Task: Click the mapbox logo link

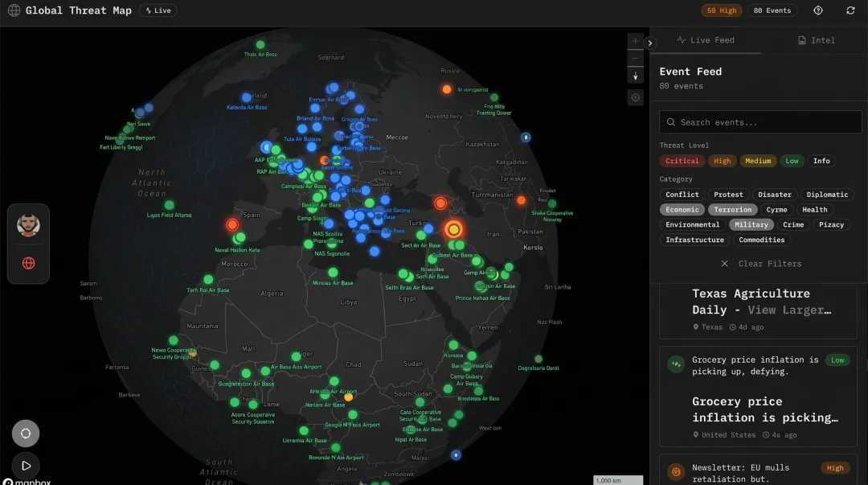Action: coord(27,482)
